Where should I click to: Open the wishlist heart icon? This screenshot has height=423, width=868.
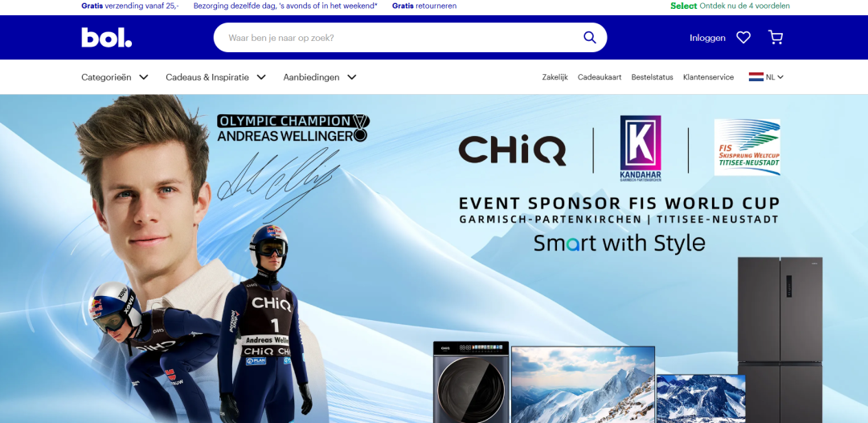pos(743,38)
